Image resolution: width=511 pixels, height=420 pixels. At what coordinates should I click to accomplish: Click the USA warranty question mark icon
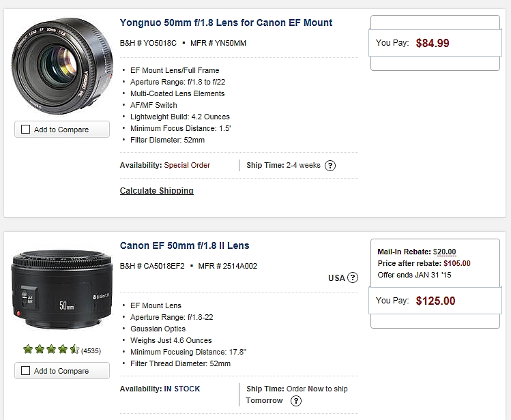[x=352, y=277]
